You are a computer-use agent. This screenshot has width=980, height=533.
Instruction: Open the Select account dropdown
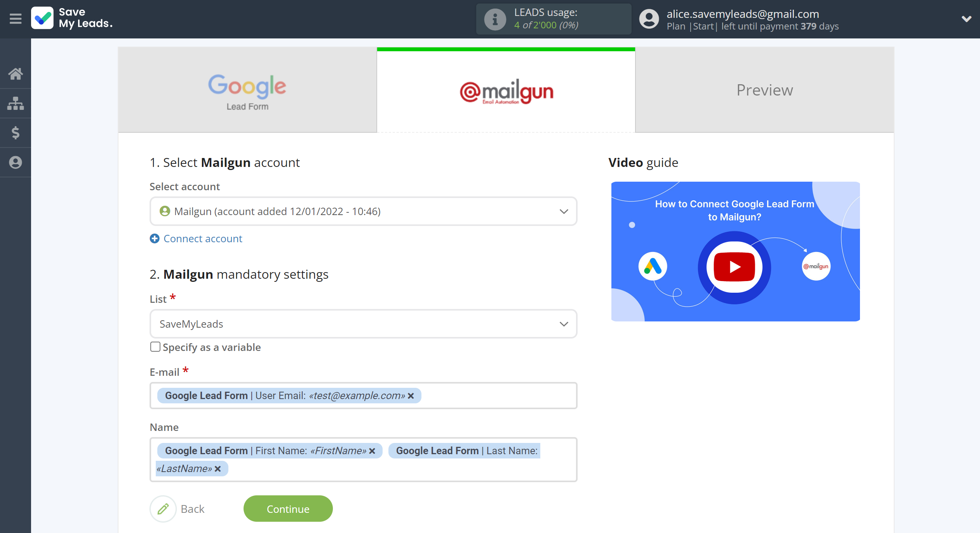pyautogui.click(x=363, y=211)
